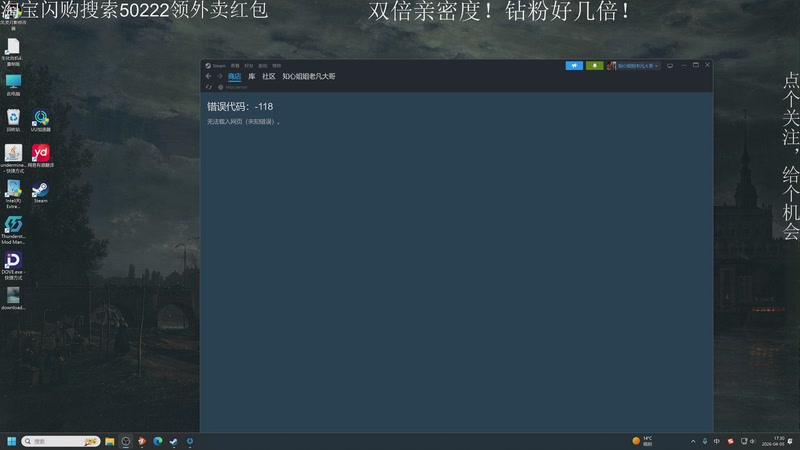Open the volume tray icon

[752, 441]
